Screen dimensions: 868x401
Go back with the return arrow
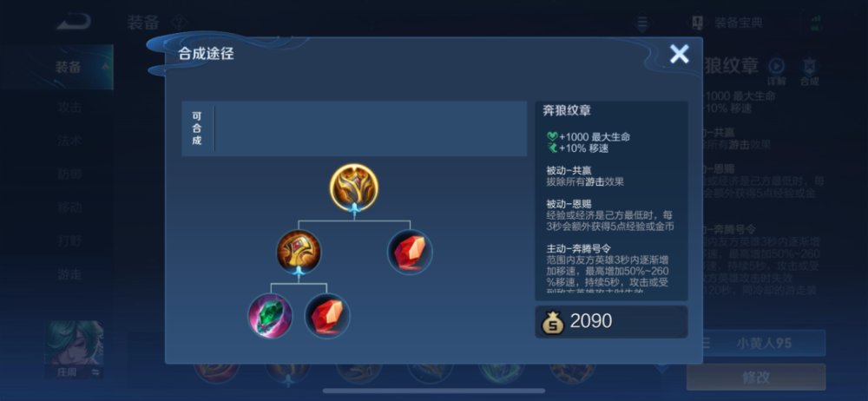click(x=74, y=23)
